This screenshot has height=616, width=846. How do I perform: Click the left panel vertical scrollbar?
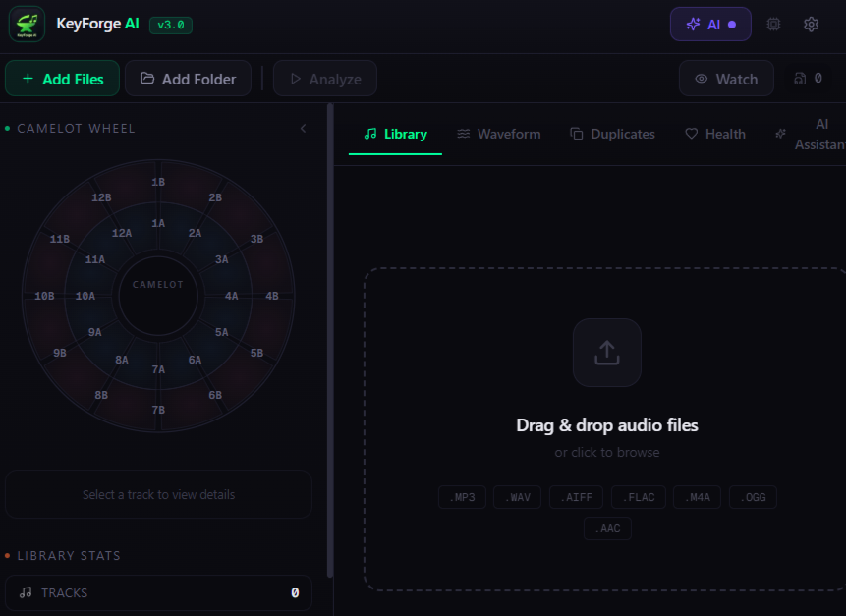[x=330, y=341]
